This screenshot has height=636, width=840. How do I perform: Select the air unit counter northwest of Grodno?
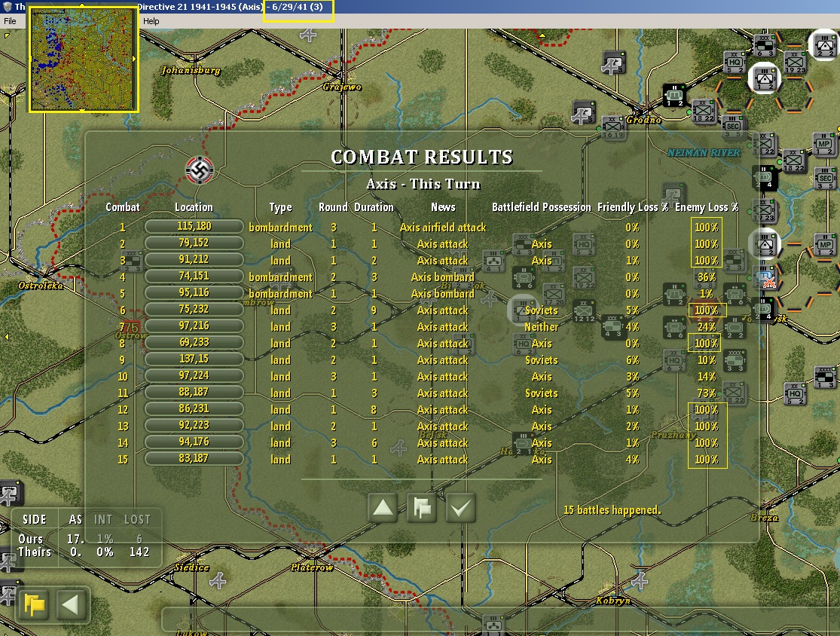coord(613,63)
